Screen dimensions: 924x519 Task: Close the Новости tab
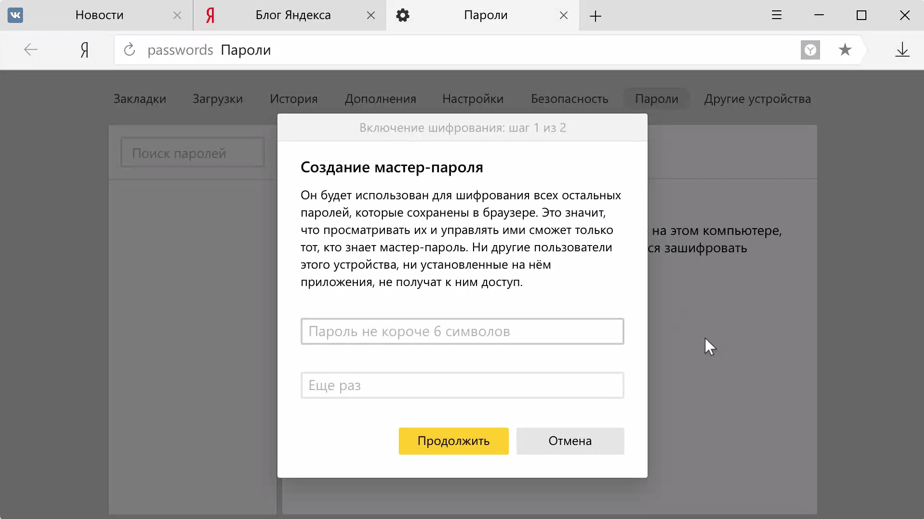point(177,16)
